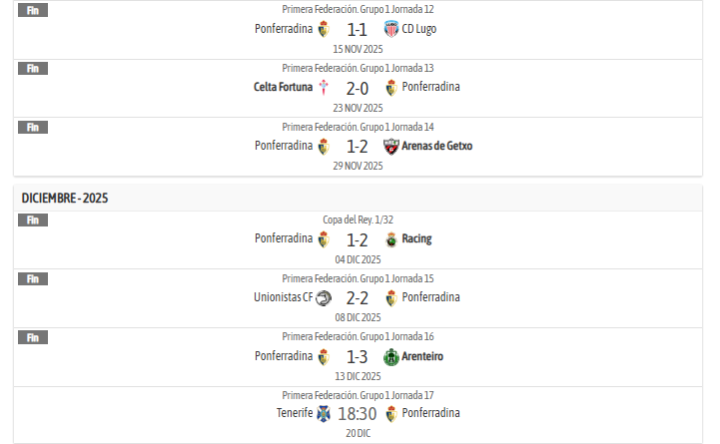720x444 pixels.
Task: Click the Unionistas CF team name
Action: pos(283,297)
